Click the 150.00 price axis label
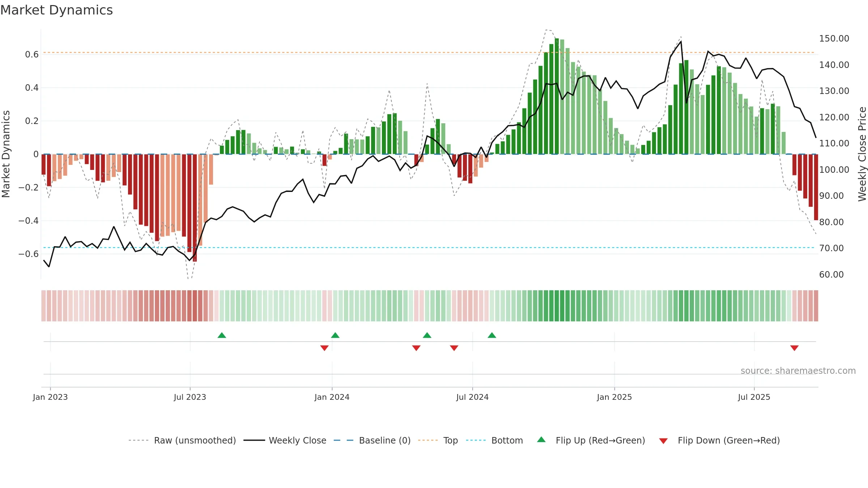Image resolution: width=868 pixels, height=488 pixels. click(x=834, y=38)
